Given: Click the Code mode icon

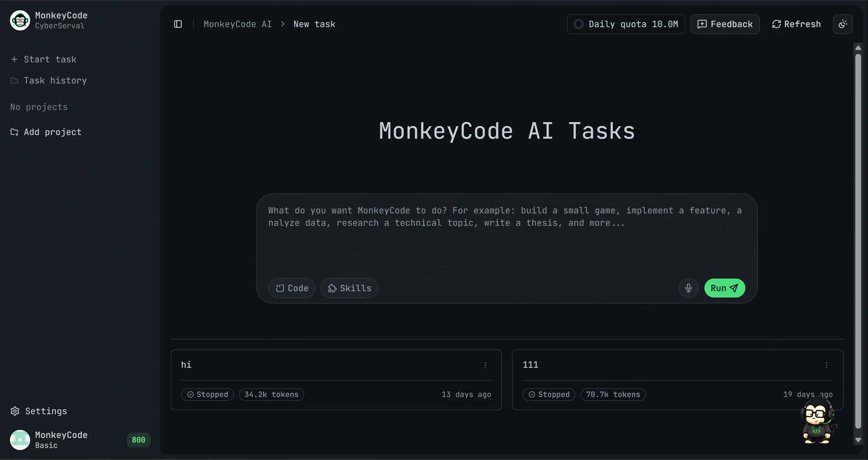Looking at the screenshot, I should pos(280,288).
